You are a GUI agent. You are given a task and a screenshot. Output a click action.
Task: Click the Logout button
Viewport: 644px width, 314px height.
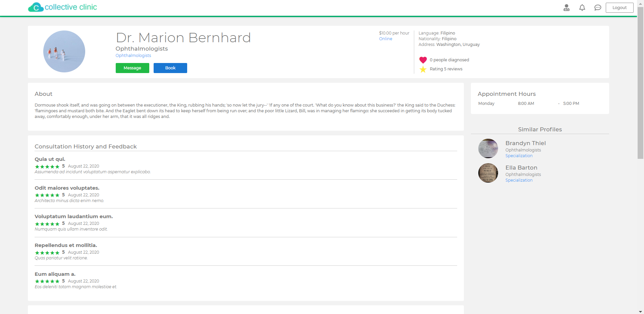tap(620, 8)
